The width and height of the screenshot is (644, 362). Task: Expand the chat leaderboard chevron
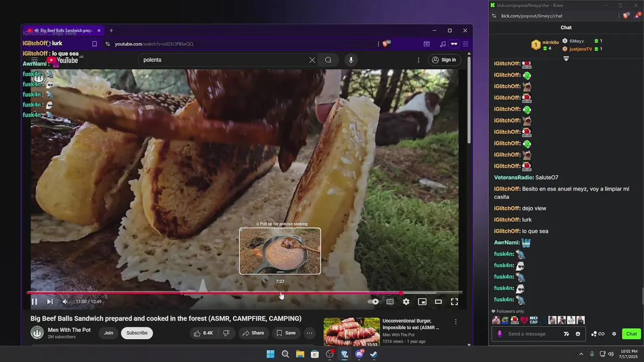click(566, 59)
